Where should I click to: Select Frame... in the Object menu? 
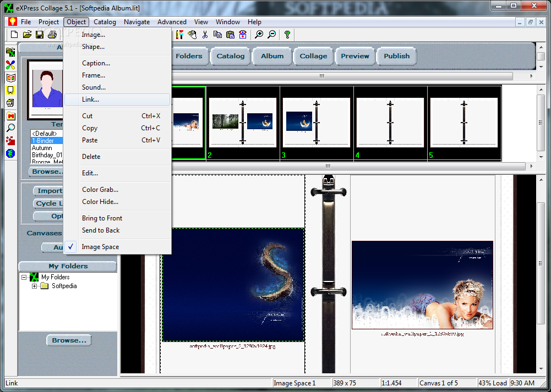coord(117,75)
